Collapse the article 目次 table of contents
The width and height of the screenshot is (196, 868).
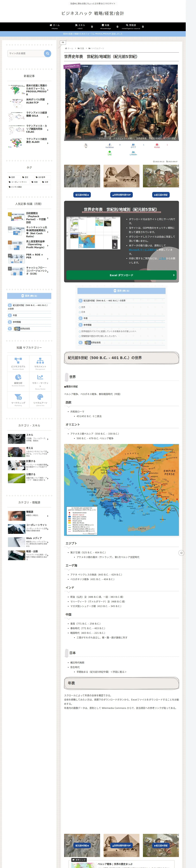pos(121,291)
